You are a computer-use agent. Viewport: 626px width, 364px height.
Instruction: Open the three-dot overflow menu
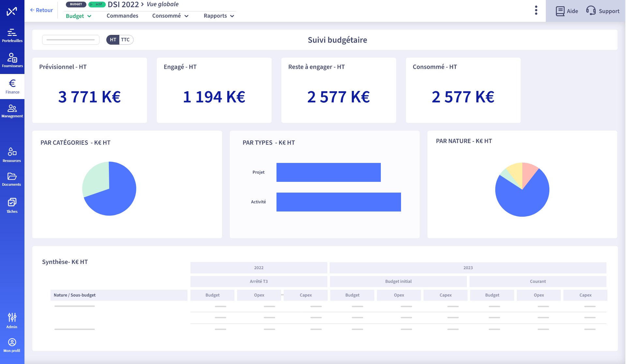(536, 10)
